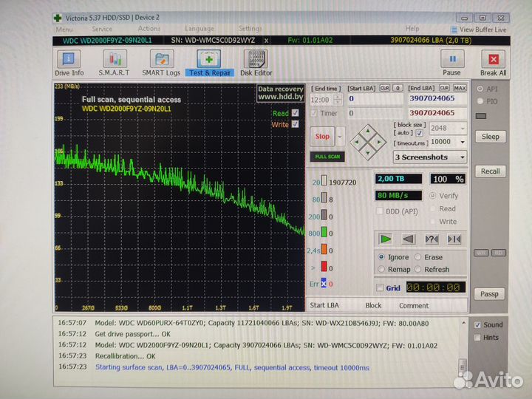Click the Stop button
Viewport: 532px width, 399px height.
click(x=322, y=137)
